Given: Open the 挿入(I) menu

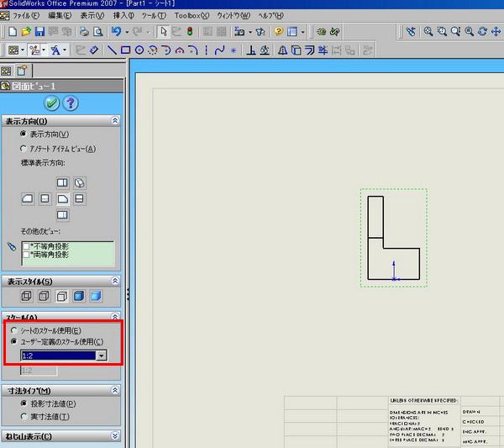Looking at the screenshot, I should [x=123, y=15].
